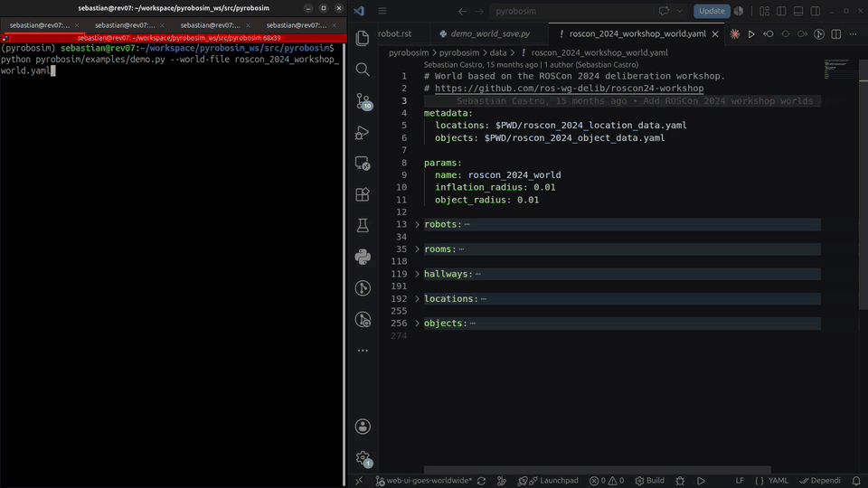Switch to the demo_world_save.py tab
The image size is (868, 488).
coord(490,33)
